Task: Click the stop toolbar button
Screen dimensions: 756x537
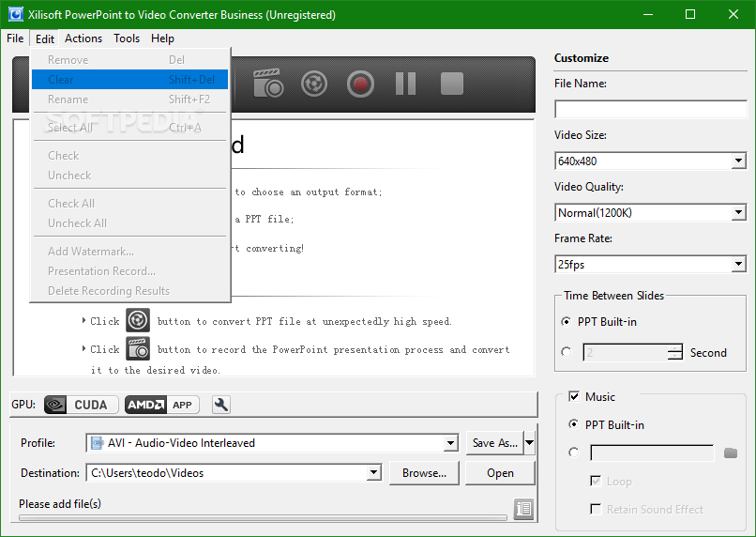Action: [452, 84]
